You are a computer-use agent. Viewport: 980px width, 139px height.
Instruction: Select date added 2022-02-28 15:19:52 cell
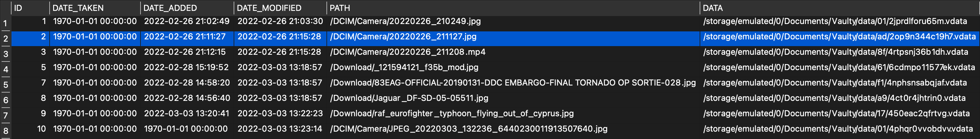(x=186, y=67)
